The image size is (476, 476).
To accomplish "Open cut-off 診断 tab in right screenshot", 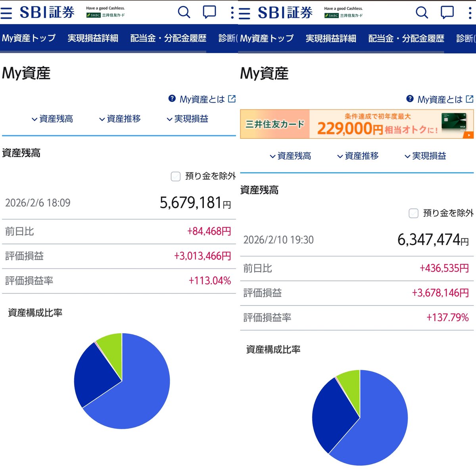I will (466, 38).
